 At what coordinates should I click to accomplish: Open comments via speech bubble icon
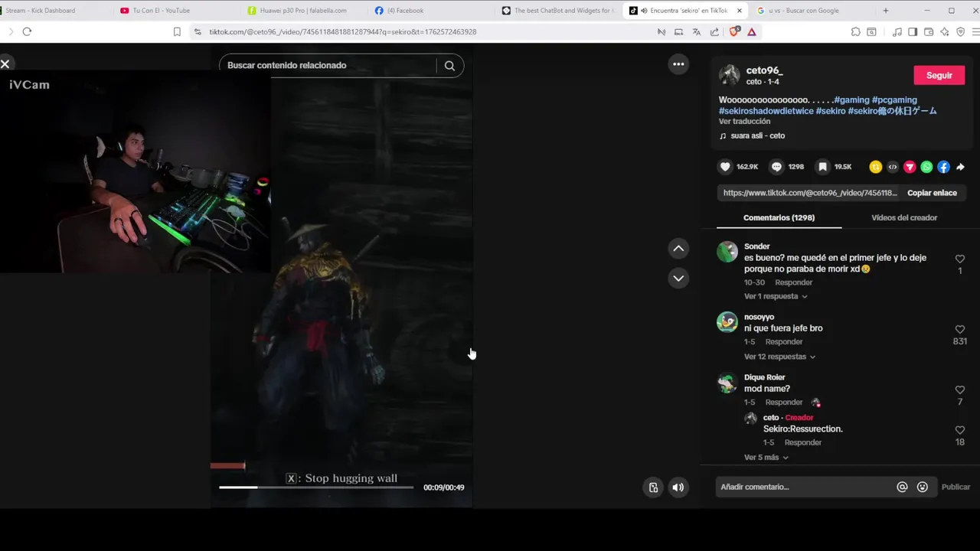pos(776,167)
